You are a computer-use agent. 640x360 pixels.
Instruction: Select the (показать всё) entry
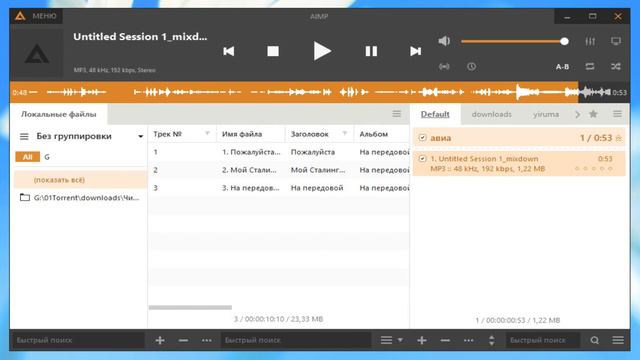coord(81,180)
